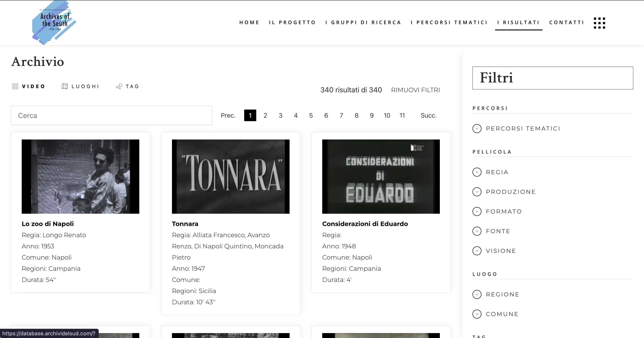Click the Cerca search field
644x338 pixels.
[111, 116]
